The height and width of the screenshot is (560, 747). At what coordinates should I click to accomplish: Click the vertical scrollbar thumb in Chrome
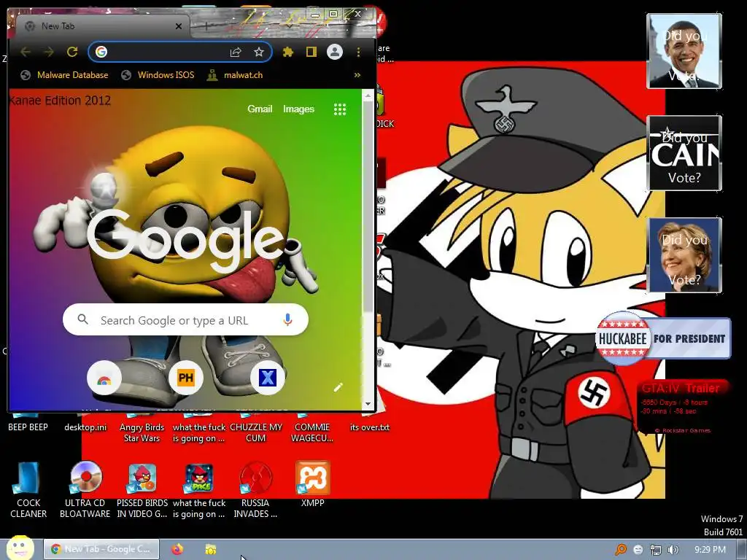[368, 206]
